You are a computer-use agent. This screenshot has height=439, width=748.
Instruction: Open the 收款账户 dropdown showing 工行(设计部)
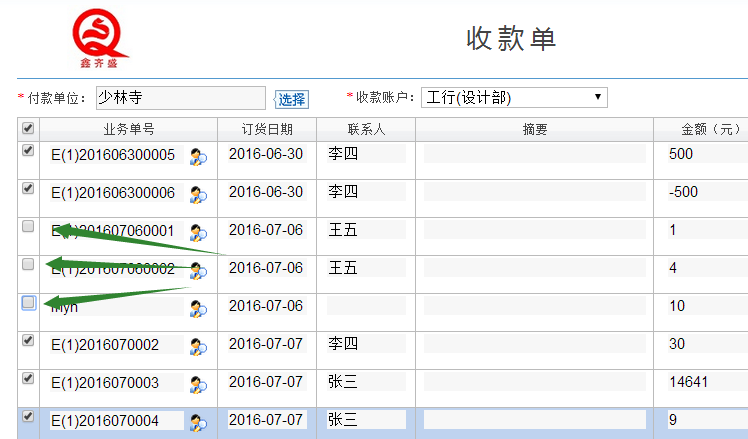point(514,97)
